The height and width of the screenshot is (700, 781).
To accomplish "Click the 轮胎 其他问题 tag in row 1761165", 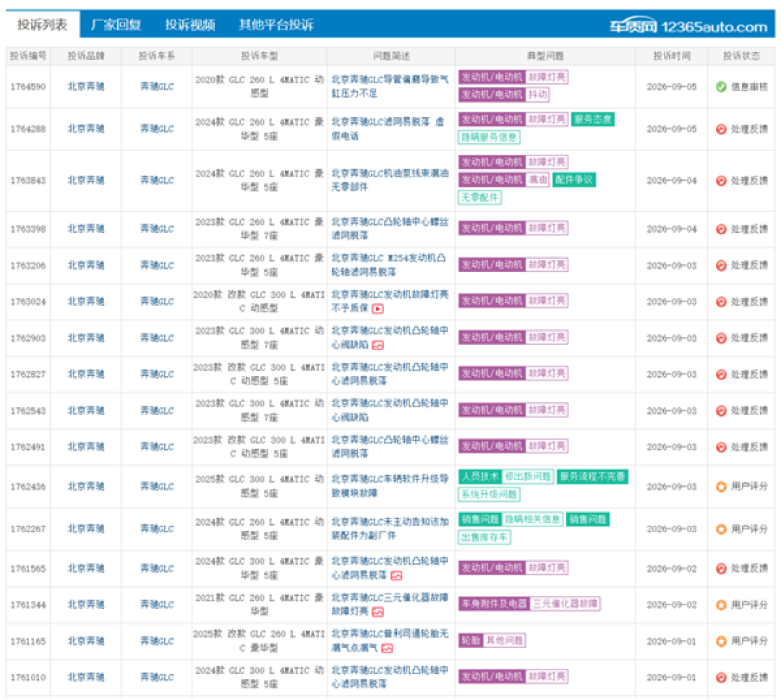I will [x=492, y=640].
